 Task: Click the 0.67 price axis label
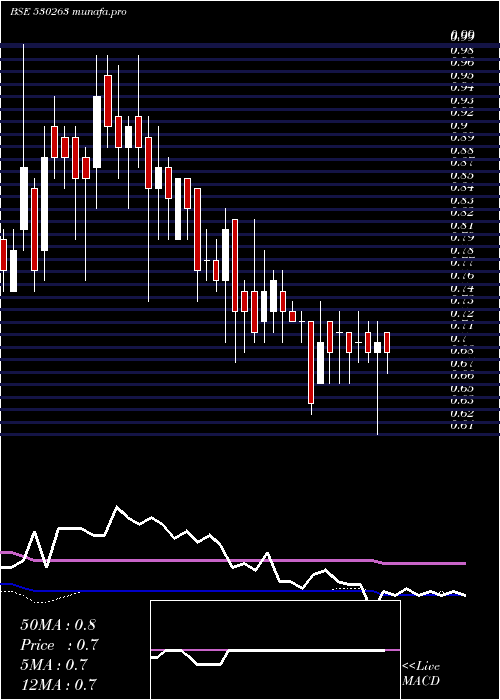[x=462, y=363]
